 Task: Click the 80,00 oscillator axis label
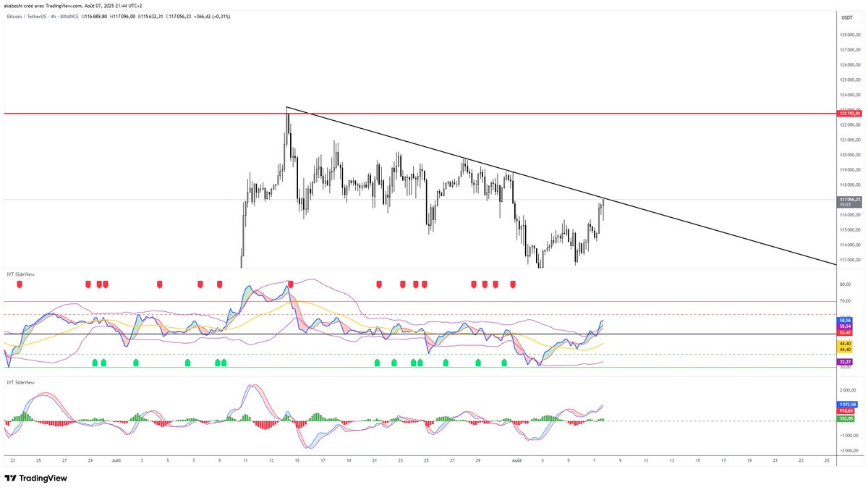tap(844, 284)
